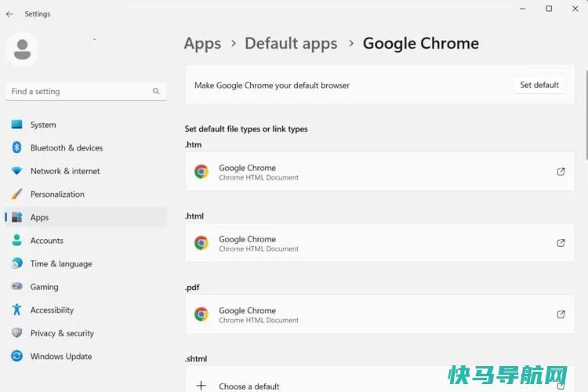Click the Bluetooth icon
Image resolution: width=588 pixels, height=392 pixels.
(x=17, y=147)
